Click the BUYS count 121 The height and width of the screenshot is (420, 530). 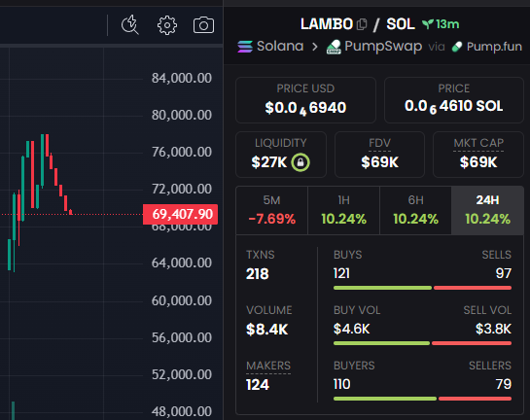point(341,273)
